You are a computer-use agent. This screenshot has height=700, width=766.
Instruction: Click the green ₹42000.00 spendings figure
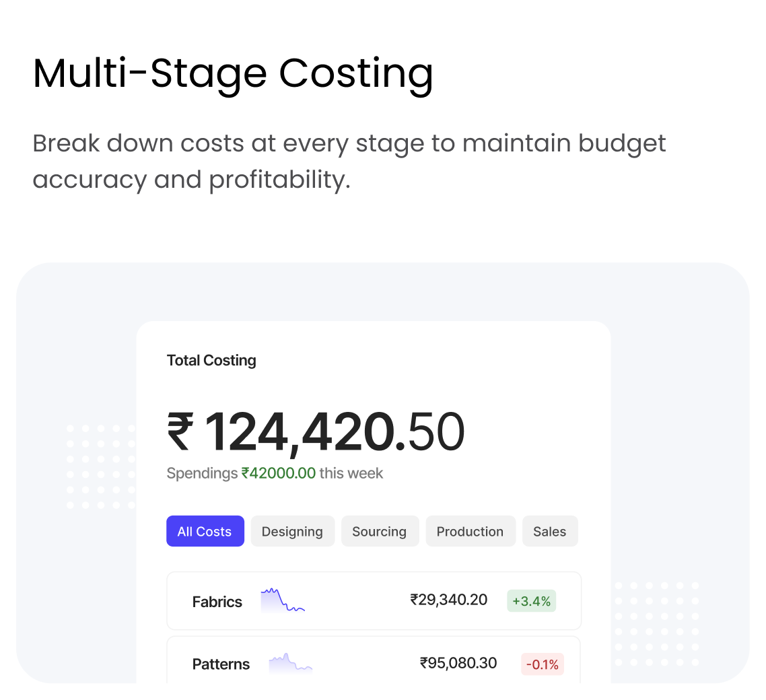[278, 473]
